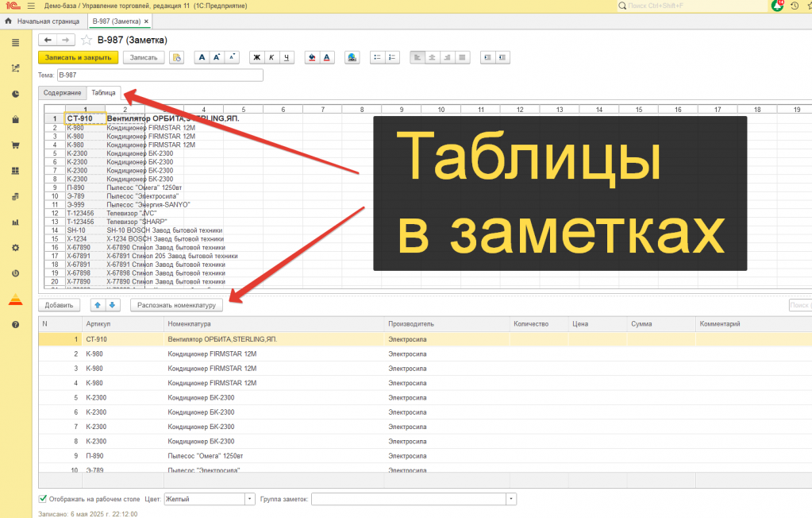812x518 pixels.
Task: Move selected row down with blue arrow
Action: pos(113,305)
